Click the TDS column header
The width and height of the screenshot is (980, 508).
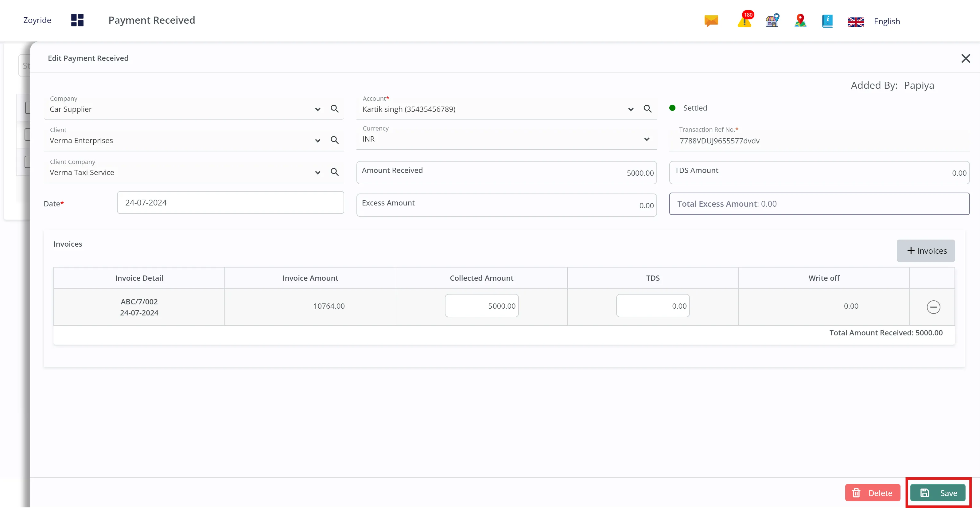[x=653, y=278]
